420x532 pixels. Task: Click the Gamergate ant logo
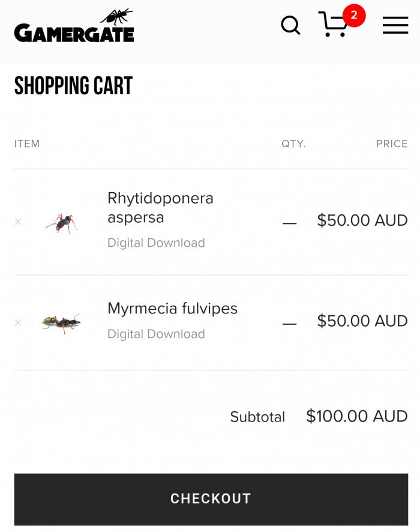pyautogui.click(x=74, y=26)
